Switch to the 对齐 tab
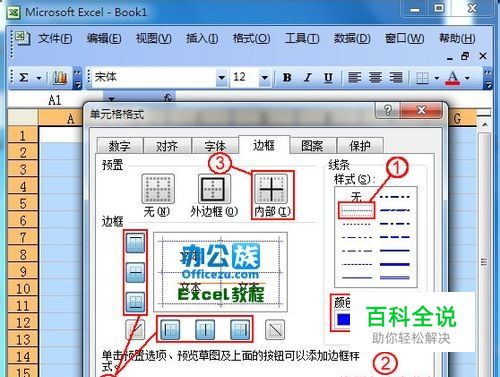500x377 pixels. [167, 146]
